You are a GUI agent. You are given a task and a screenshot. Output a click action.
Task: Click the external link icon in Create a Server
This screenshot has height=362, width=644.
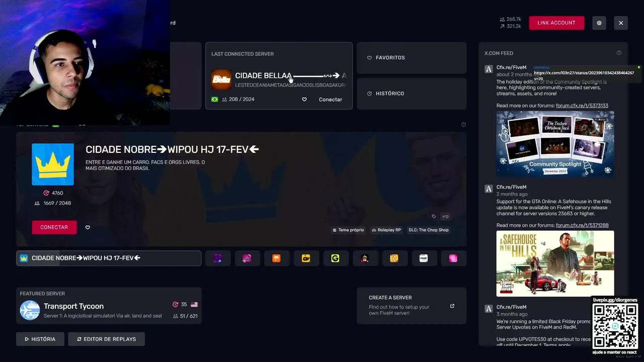point(452,306)
